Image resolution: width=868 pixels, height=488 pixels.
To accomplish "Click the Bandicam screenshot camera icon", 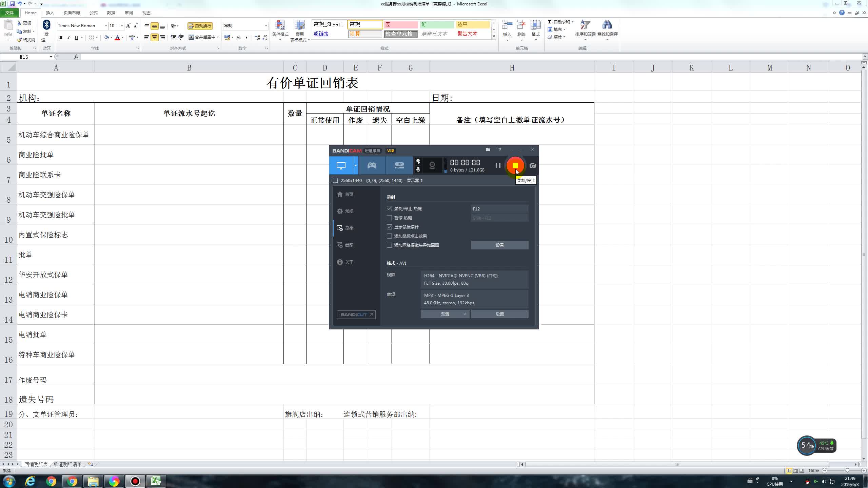I will click(x=532, y=166).
